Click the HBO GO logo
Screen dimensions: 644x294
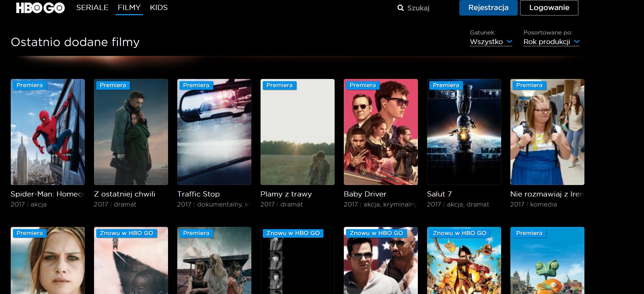pyautogui.click(x=40, y=8)
